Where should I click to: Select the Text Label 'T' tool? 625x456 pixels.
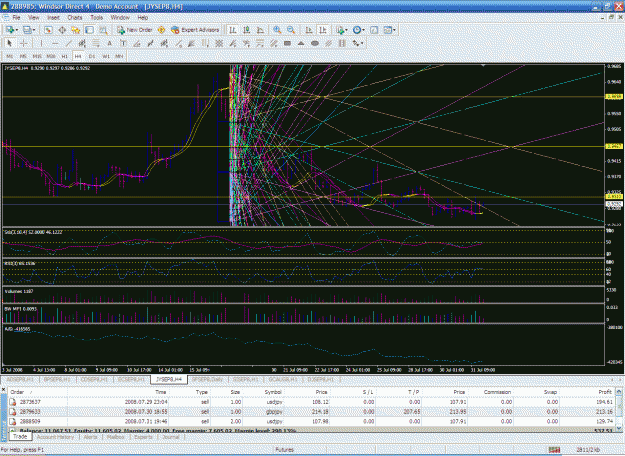(123, 43)
